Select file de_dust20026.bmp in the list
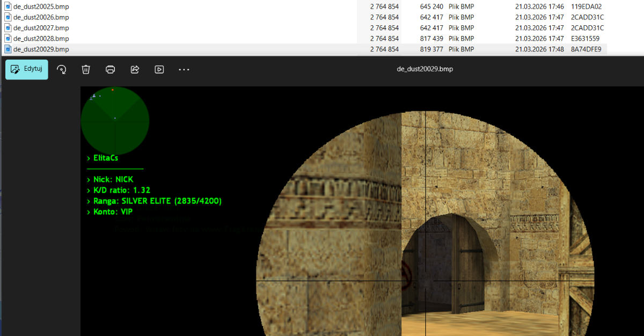This screenshot has height=336, width=644. tap(41, 17)
